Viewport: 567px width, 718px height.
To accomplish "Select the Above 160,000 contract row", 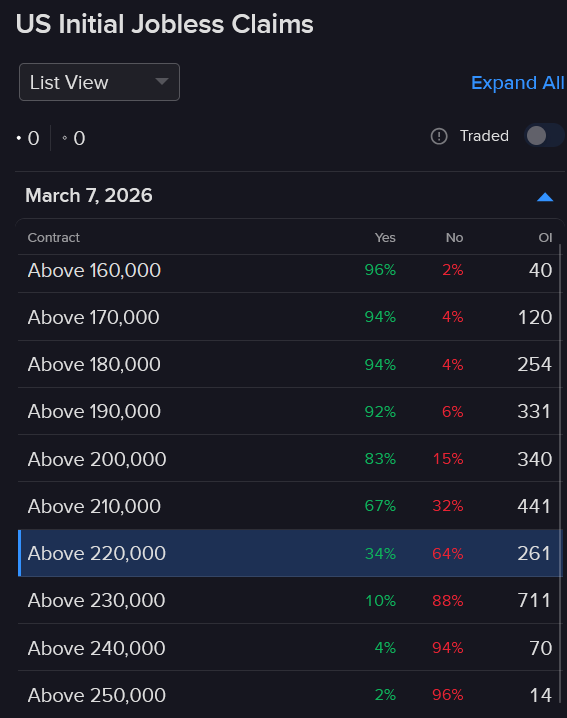I will 289,271.
